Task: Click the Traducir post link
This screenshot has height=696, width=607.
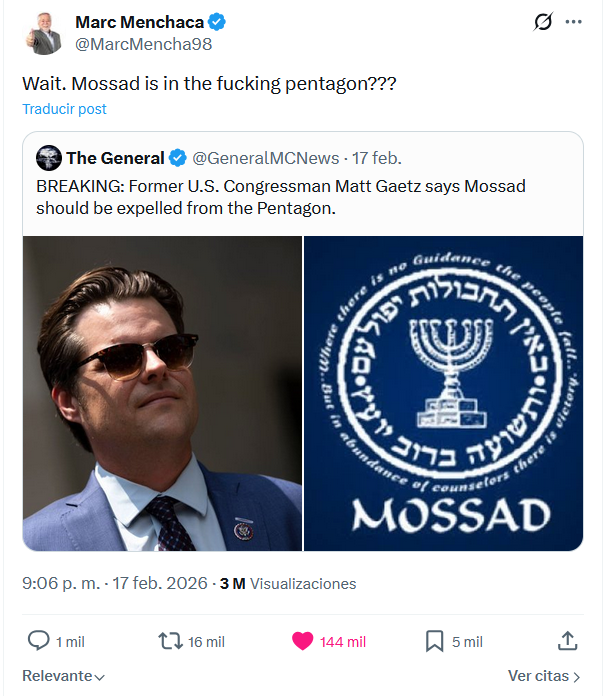Action: pyautogui.click(x=64, y=109)
